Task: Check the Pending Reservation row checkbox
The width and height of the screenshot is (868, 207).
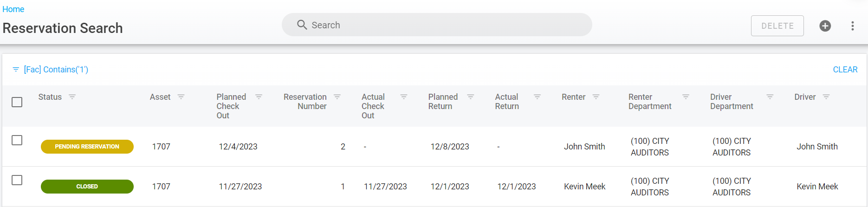Action: pos(17,140)
